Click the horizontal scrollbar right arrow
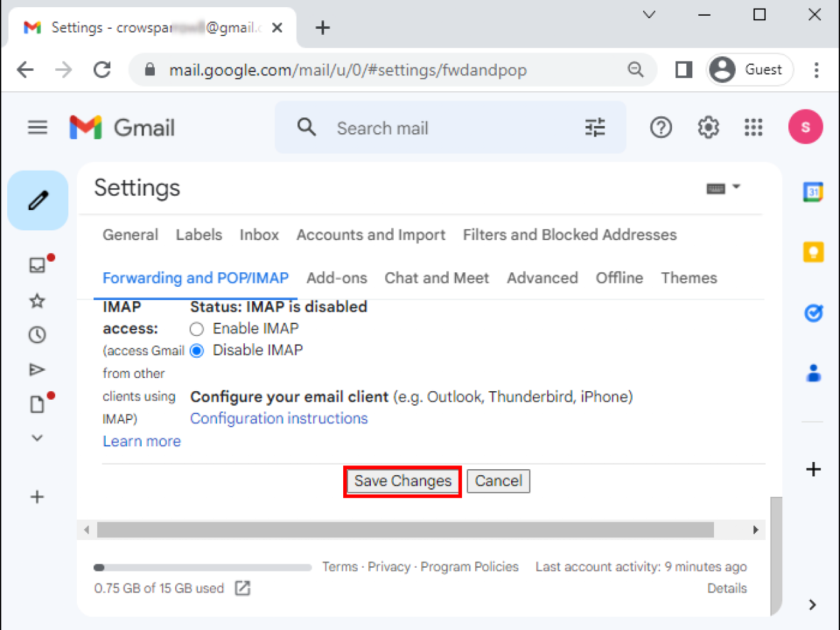The height and width of the screenshot is (630, 840). pyautogui.click(x=755, y=530)
